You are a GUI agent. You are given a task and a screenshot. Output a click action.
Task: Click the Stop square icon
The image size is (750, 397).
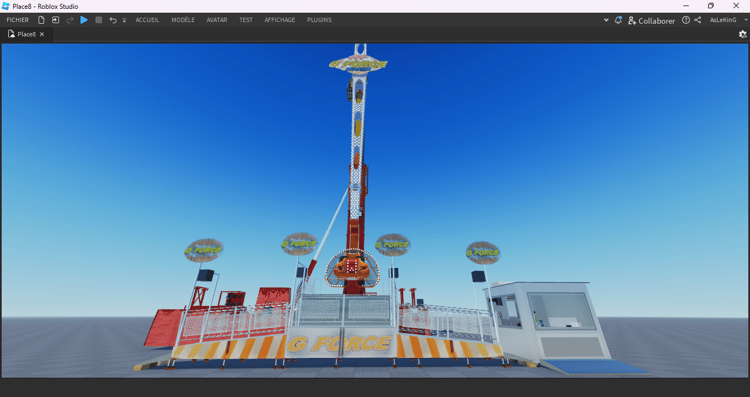click(x=99, y=20)
